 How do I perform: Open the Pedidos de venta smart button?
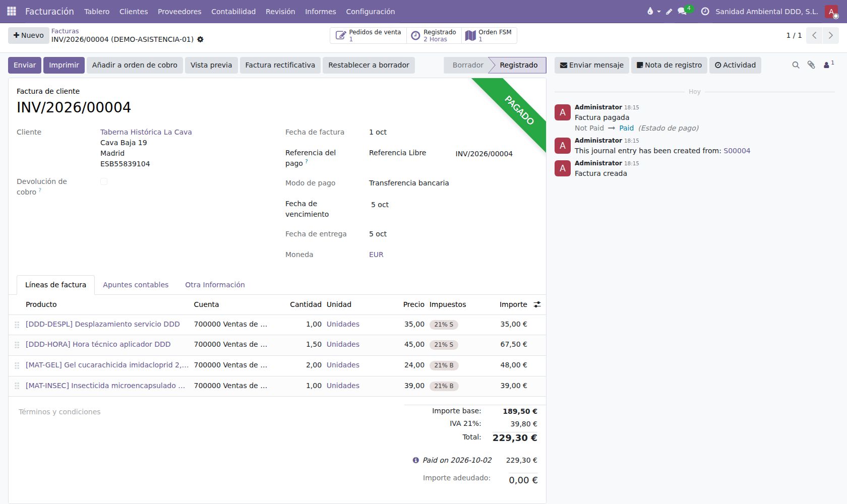coord(369,35)
